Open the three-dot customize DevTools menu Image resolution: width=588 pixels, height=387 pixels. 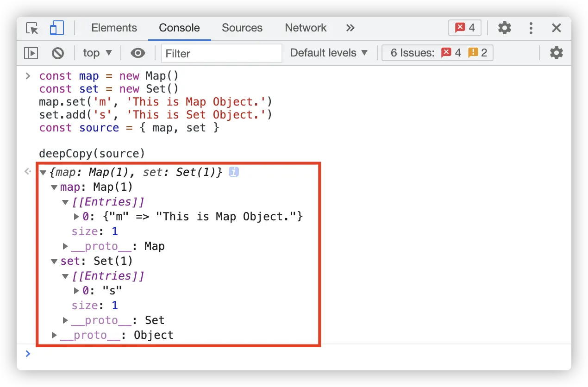(531, 28)
